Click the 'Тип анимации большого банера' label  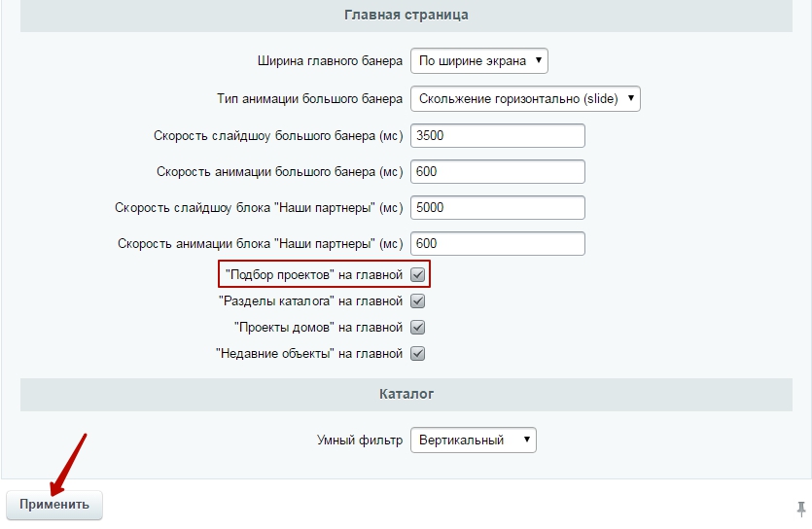(309, 99)
